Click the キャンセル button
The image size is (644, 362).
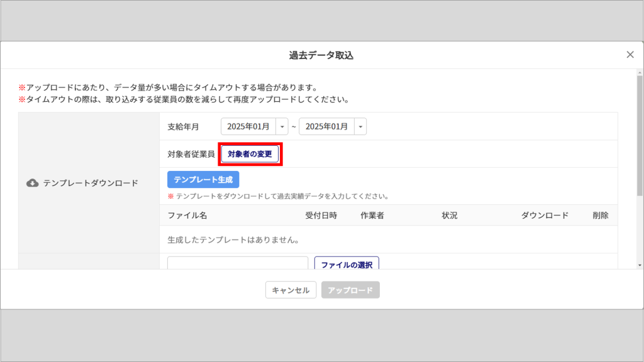pyautogui.click(x=291, y=290)
